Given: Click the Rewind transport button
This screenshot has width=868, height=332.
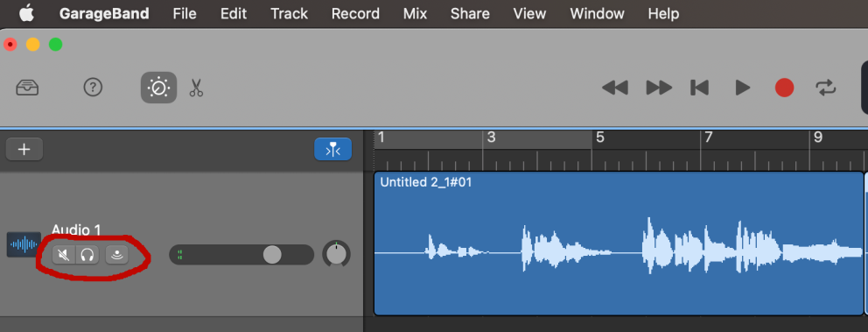Looking at the screenshot, I should pos(615,88).
